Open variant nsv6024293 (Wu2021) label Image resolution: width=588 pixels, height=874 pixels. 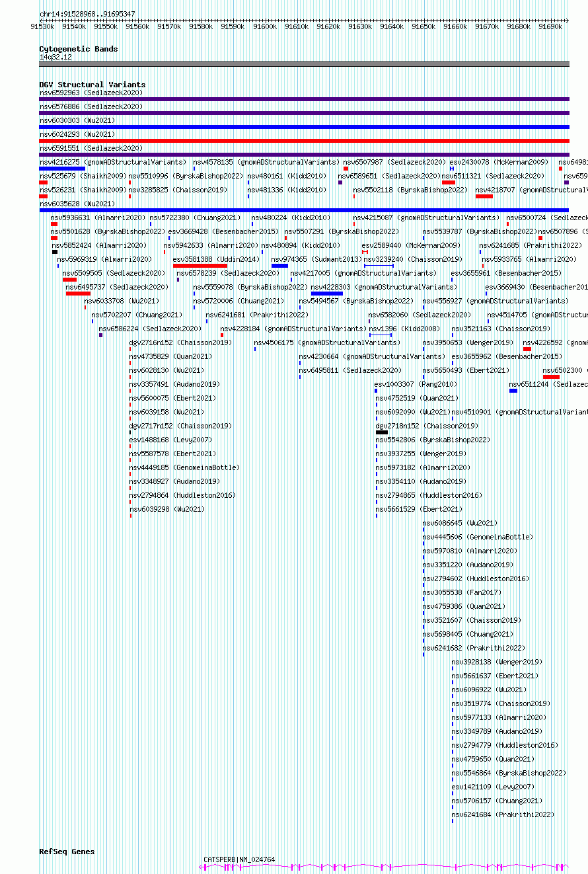pos(77,134)
